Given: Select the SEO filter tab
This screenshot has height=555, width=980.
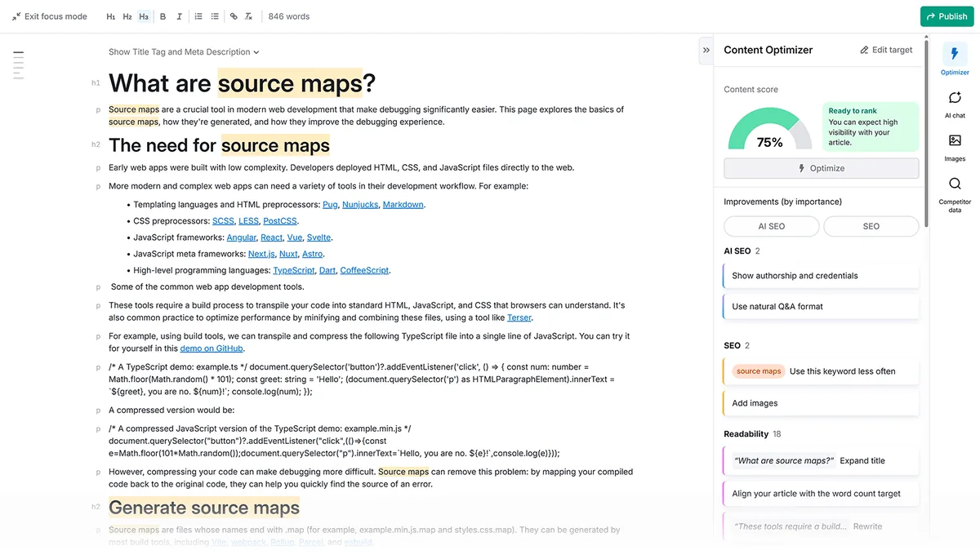Looking at the screenshot, I should [x=871, y=226].
